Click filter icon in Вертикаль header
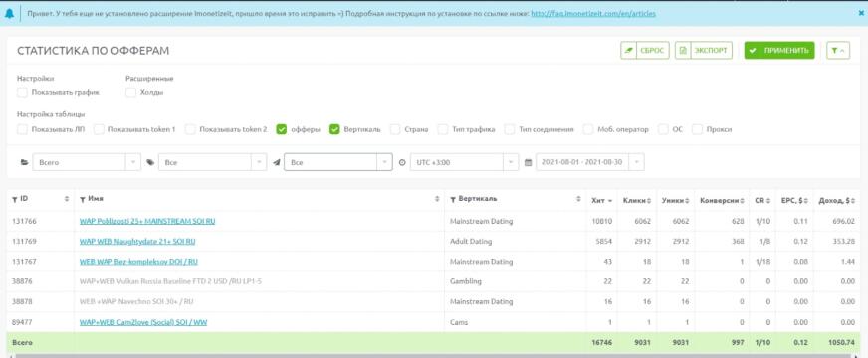The image size is (868, 358). click(453, 199)
